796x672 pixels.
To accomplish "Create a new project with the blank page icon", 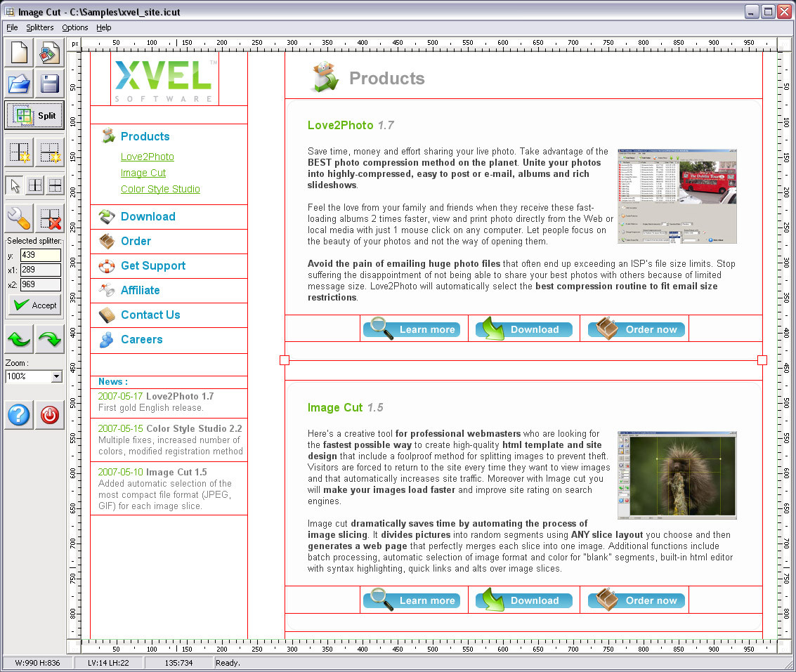I will coord(19,53).
